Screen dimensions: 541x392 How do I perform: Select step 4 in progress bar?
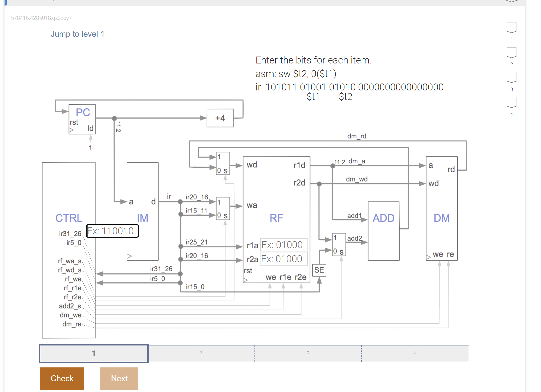415,353
